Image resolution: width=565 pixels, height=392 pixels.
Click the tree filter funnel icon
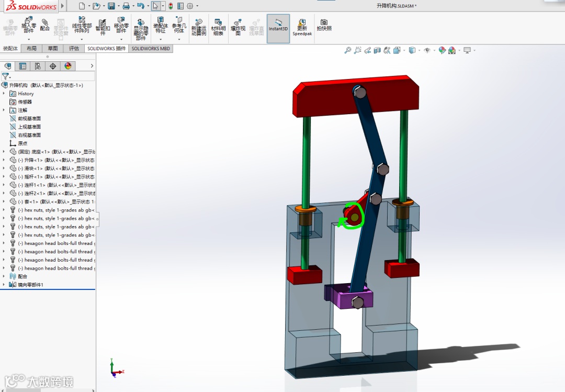(x=6, y=76)
